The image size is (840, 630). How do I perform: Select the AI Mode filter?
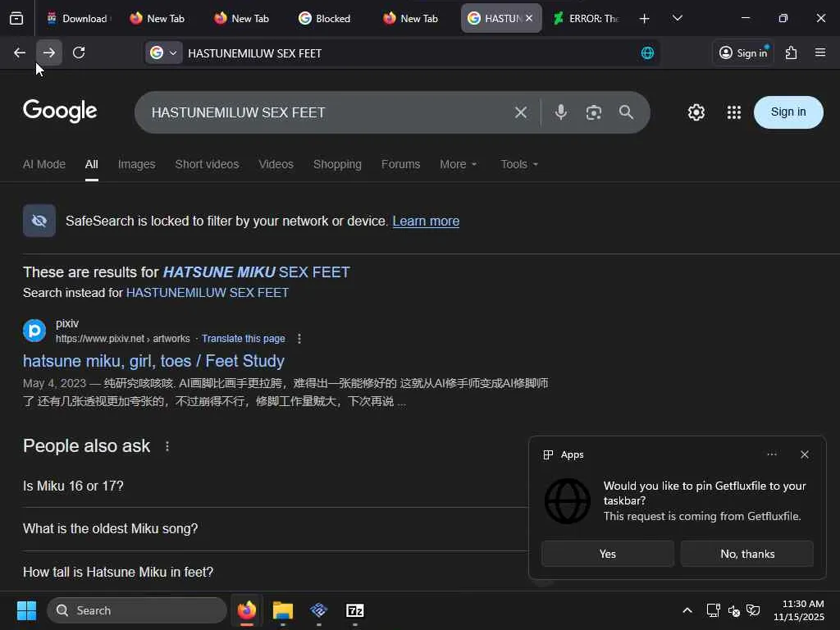pos(44,164)
